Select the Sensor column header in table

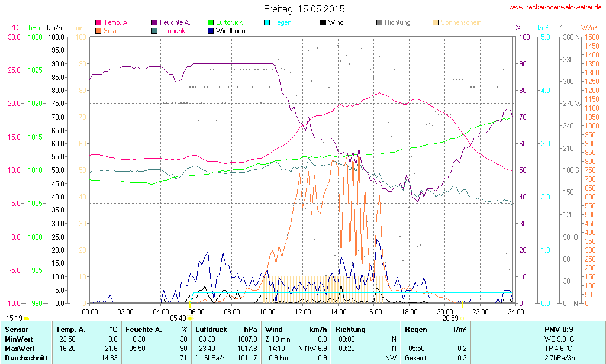point(17,329)
